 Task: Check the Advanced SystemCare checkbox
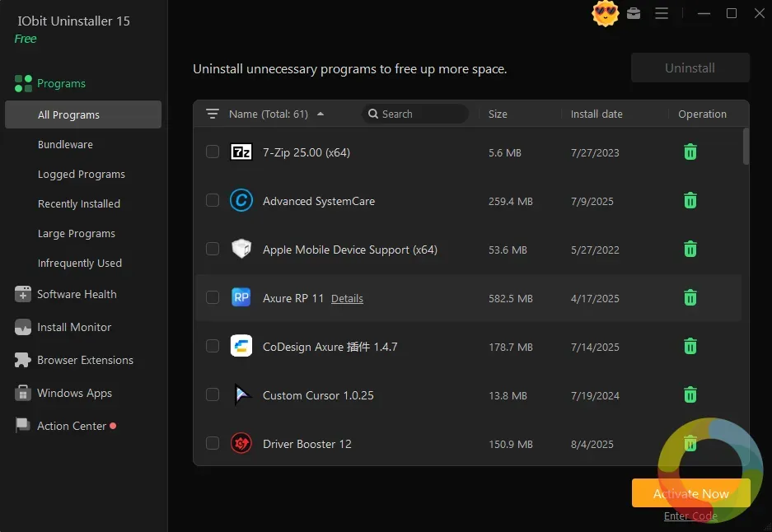click(213, 200)
